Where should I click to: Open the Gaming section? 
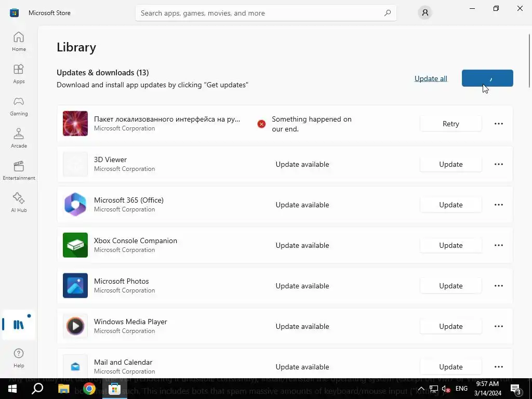coord(19,106)
